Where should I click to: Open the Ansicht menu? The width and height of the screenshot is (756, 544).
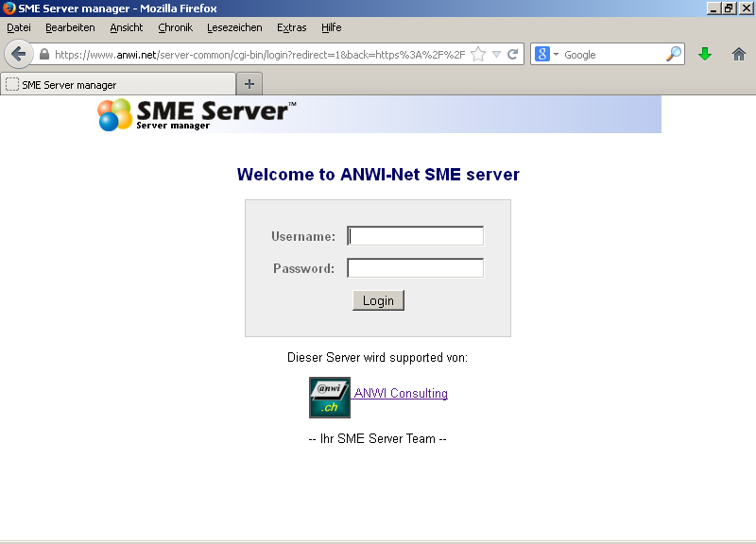click(x=127, y=27)
